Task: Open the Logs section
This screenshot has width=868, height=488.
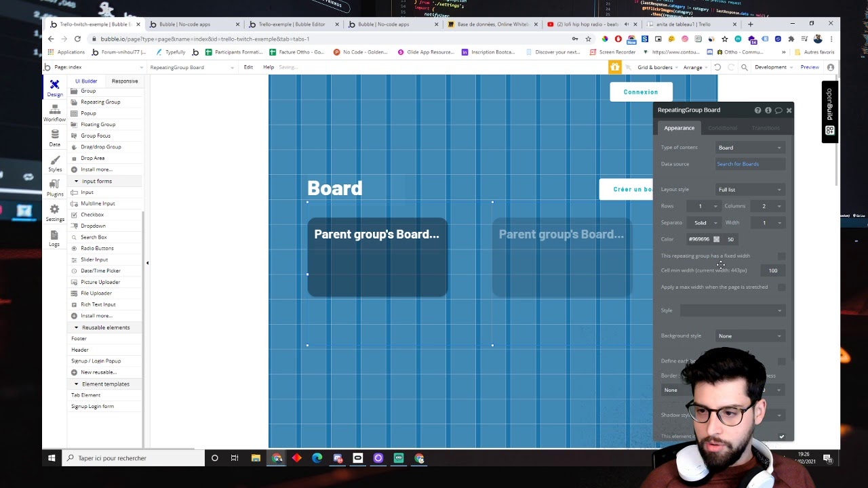Action: click(x=55, y=238)
